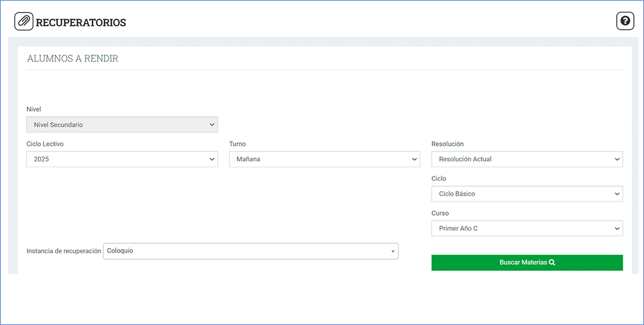Expand the Ciclo Lectivo 2025 dropdown
Viewport: 644px width, 325px height.
click(122, 159)
